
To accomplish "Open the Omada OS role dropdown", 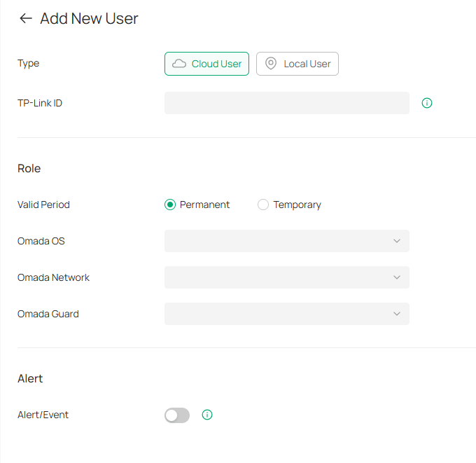I will tap(287, 241).
